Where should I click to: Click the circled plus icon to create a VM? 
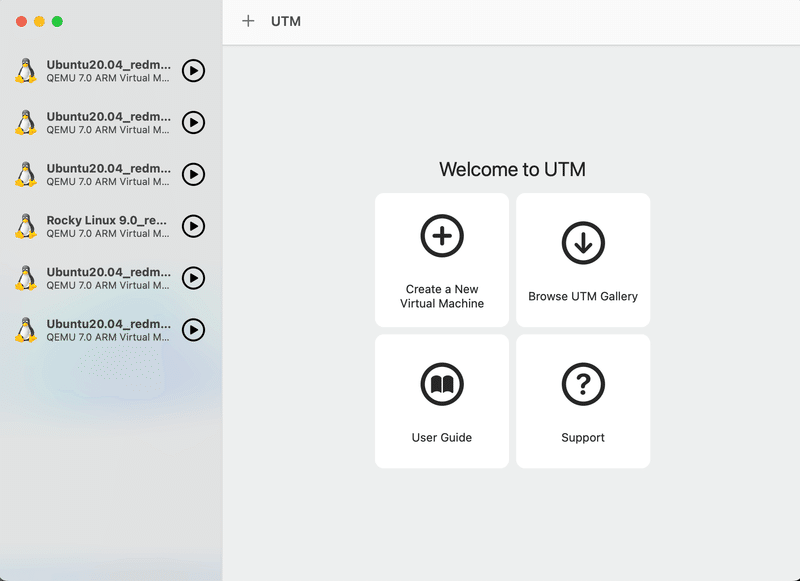pyautogui.click(x=442, y=236)
